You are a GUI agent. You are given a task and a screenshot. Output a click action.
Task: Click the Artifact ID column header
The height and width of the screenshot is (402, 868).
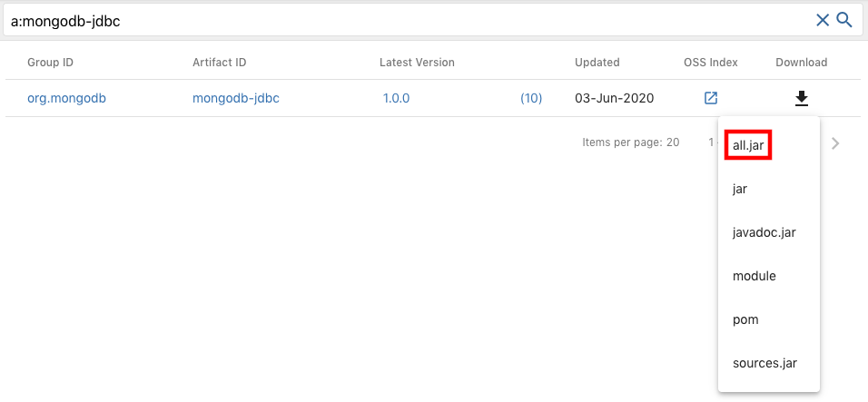pyautogui.click(x=219, y=63)
